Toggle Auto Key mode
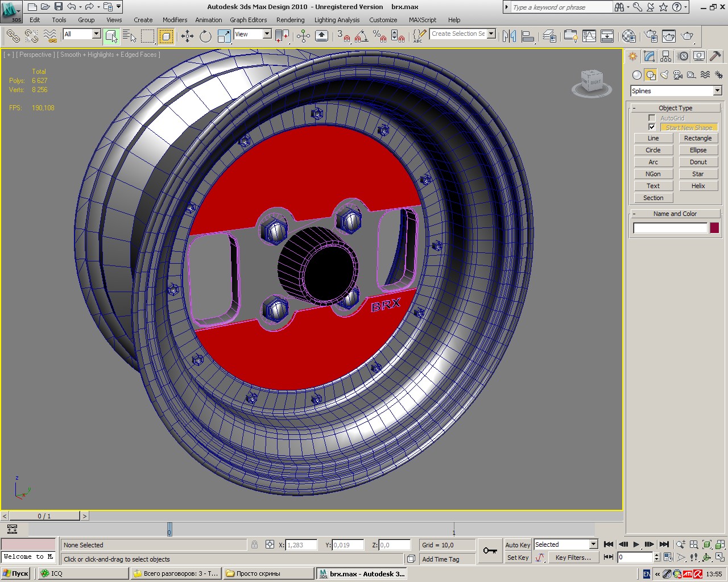This screenshot has width=728, height=582. tap(518, 544)
